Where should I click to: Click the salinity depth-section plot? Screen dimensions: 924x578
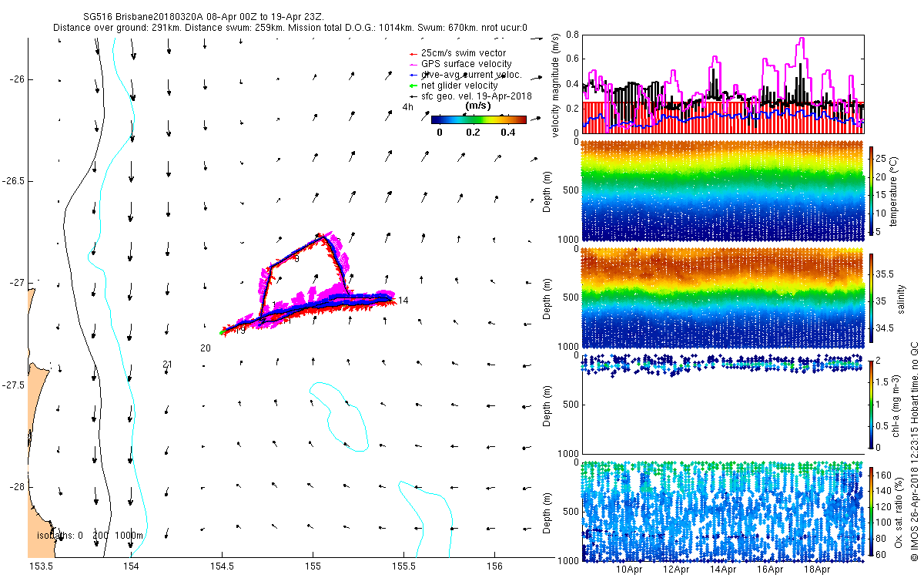pyautogui.click(x=723, y=297)
